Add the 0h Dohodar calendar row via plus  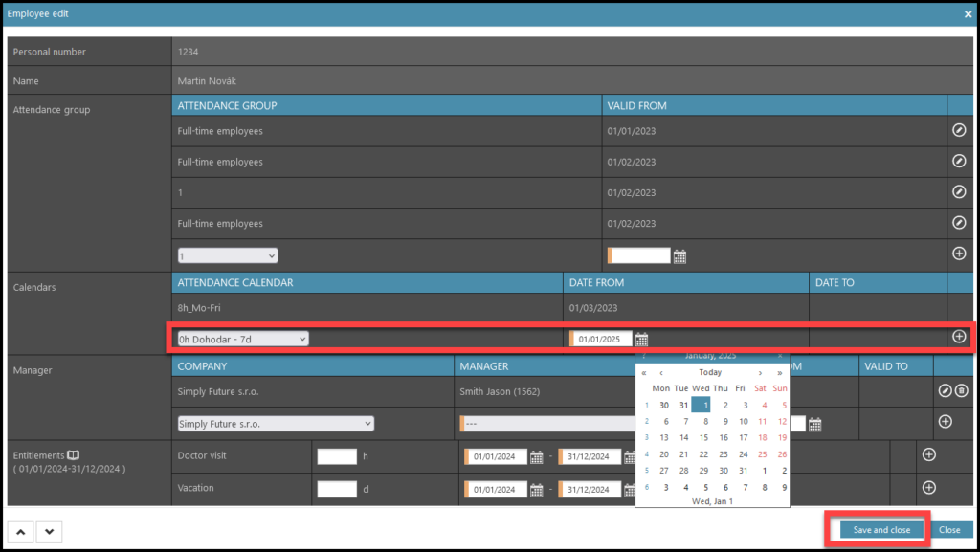(x=959, y=337)
